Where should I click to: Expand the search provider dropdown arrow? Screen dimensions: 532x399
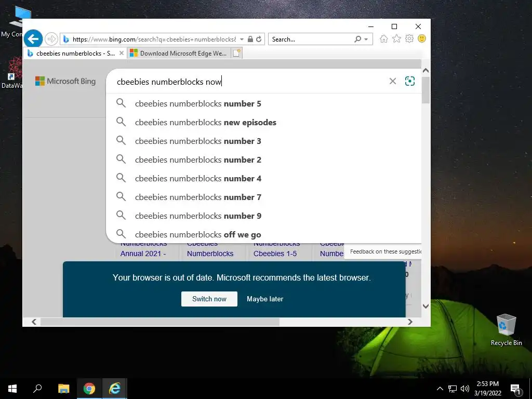[x=366, y=39]
